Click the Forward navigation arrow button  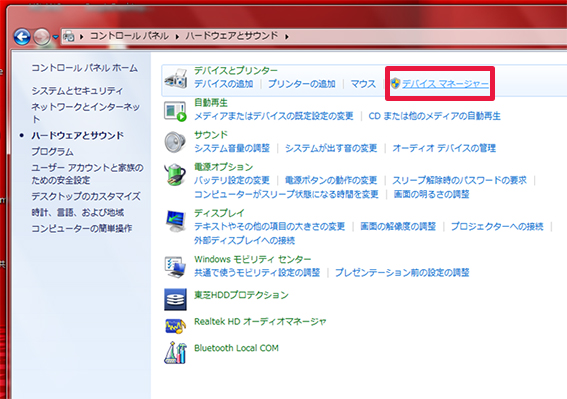click(x=42, y=37)
